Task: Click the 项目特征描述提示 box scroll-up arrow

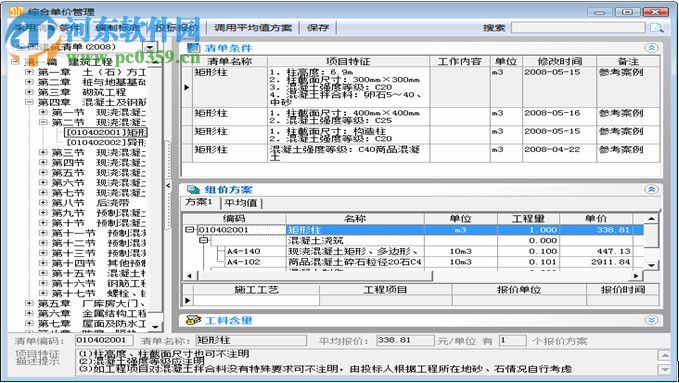Action: [664, 355]
